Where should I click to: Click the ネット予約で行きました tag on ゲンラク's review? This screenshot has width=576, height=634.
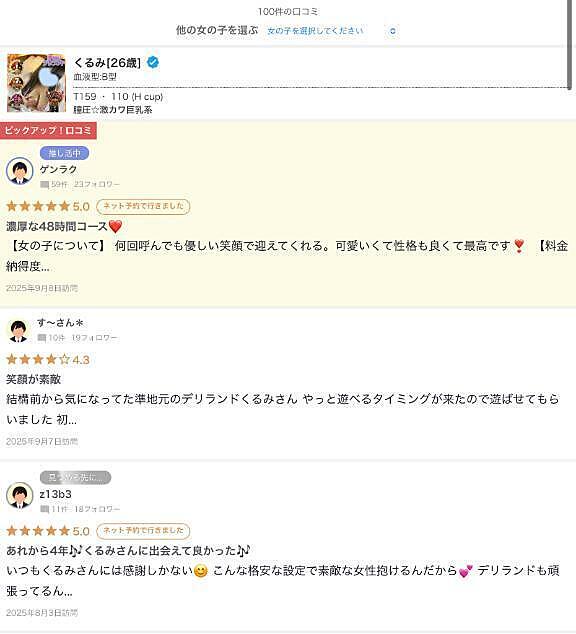tap(143, 206)
